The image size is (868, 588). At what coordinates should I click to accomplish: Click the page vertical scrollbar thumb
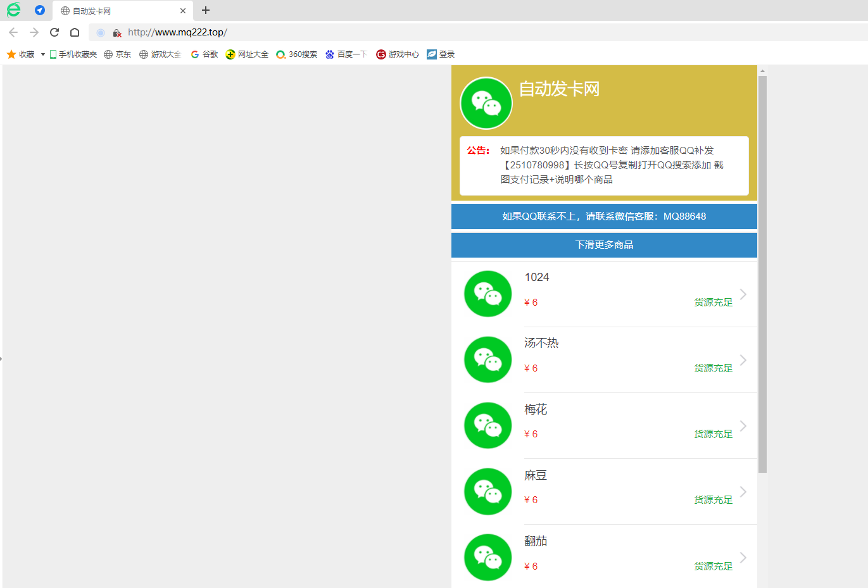click(x=762, y=274)
